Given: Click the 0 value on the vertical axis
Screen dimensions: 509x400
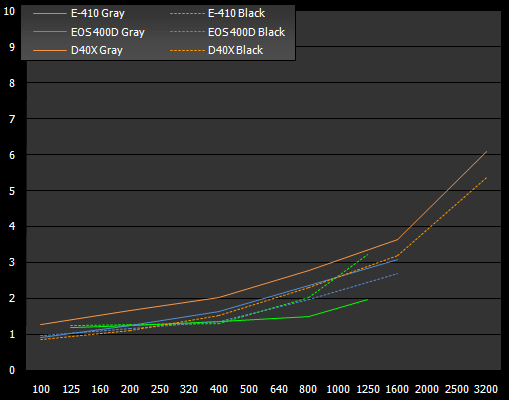Looking at the screenshot, I should pyautogui.click(x=12, y=370).
